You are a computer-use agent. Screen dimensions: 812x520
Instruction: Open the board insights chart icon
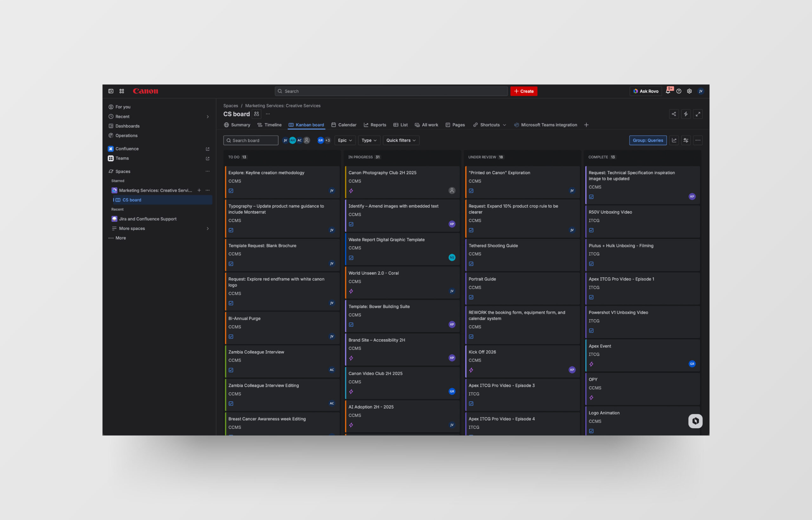pos(674,140)
